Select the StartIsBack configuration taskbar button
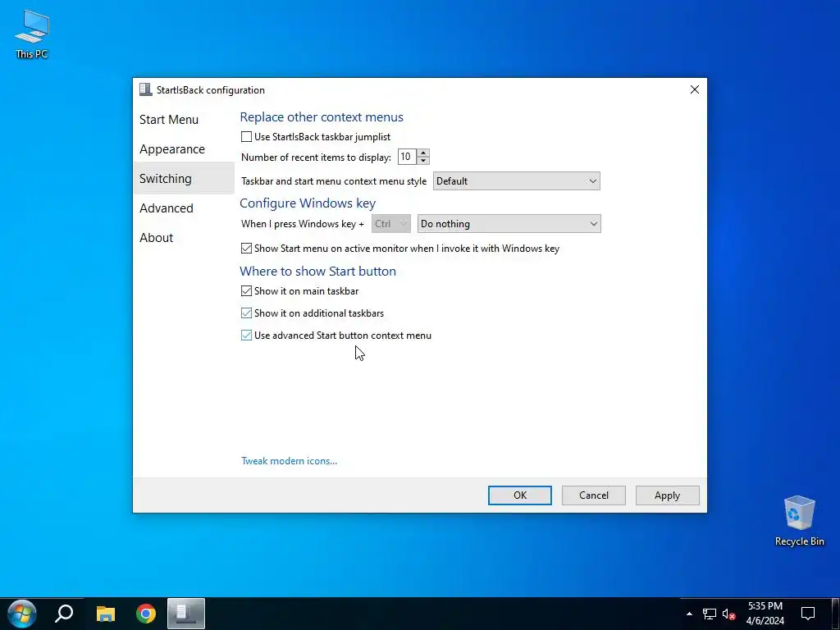The image size is (840, 630). click(186, 614)
